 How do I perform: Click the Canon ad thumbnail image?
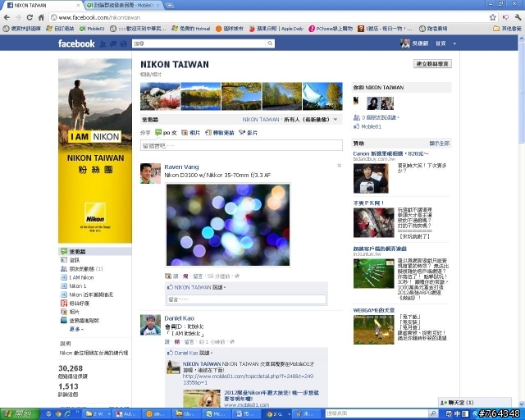point(371,178)
